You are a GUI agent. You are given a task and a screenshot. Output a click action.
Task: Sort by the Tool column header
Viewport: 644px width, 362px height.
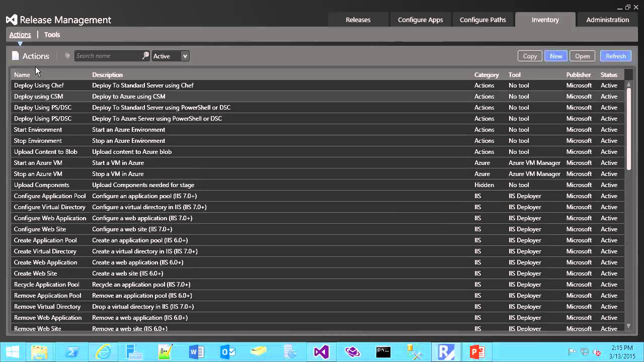click(515, 74)
